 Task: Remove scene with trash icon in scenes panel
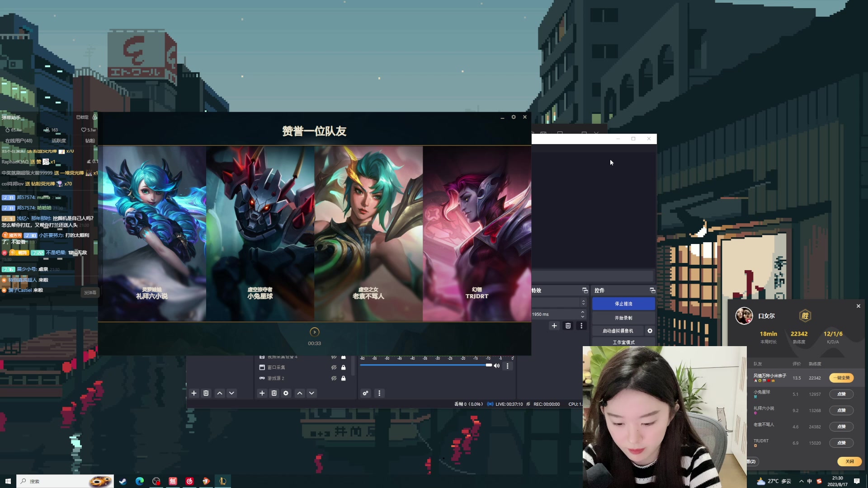pyautogui.click(x=206, y=393)
